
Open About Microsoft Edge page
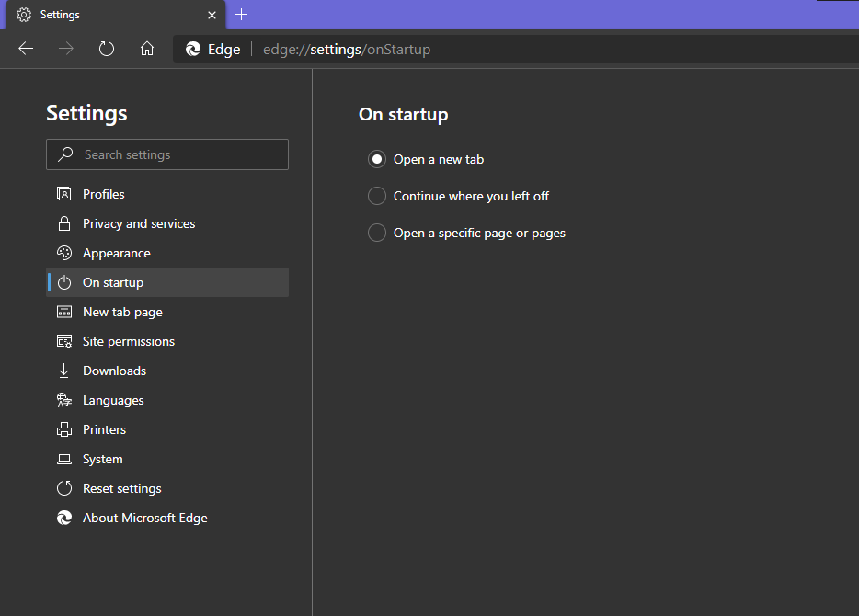[144, 518]
